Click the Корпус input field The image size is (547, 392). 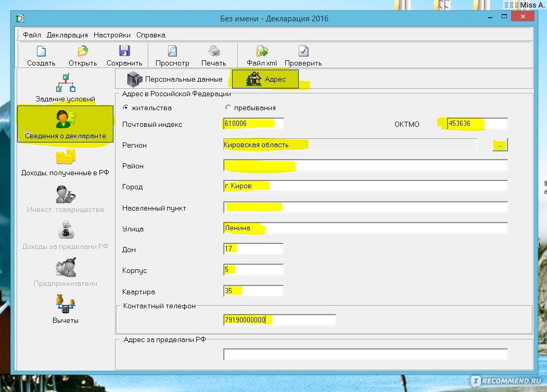253,270
